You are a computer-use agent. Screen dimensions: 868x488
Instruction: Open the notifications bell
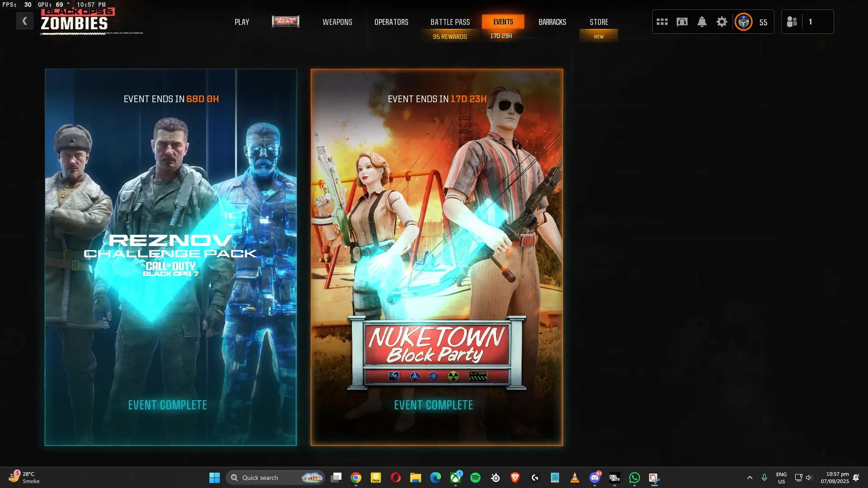[x=702, y=22]
